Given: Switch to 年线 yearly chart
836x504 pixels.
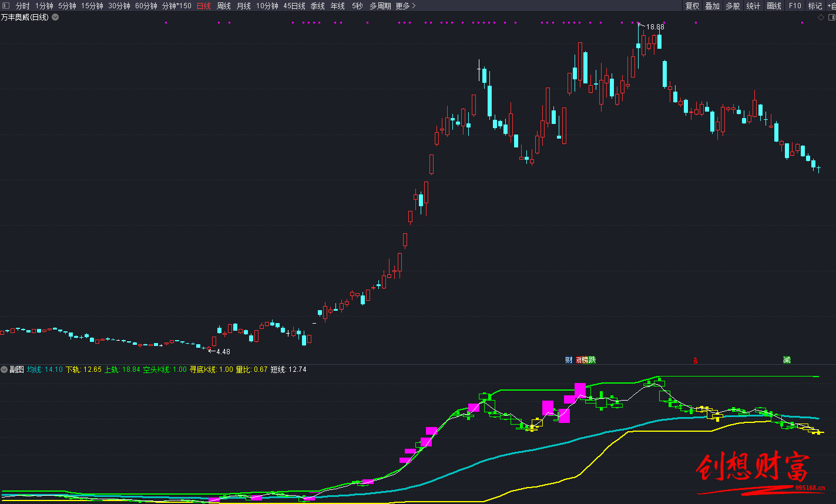Looking at the screenshot, I should (337, 6).
